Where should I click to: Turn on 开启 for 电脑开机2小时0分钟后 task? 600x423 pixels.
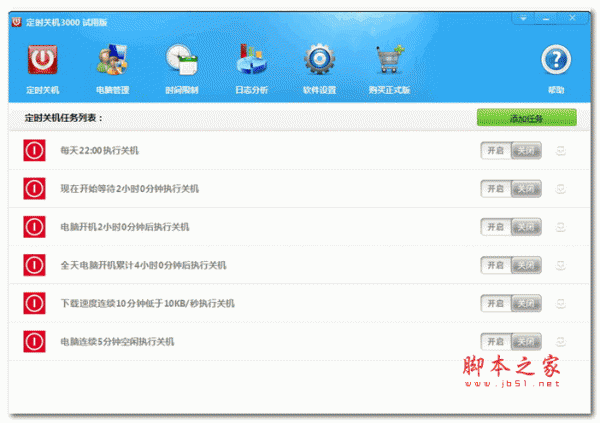point(496,227)
